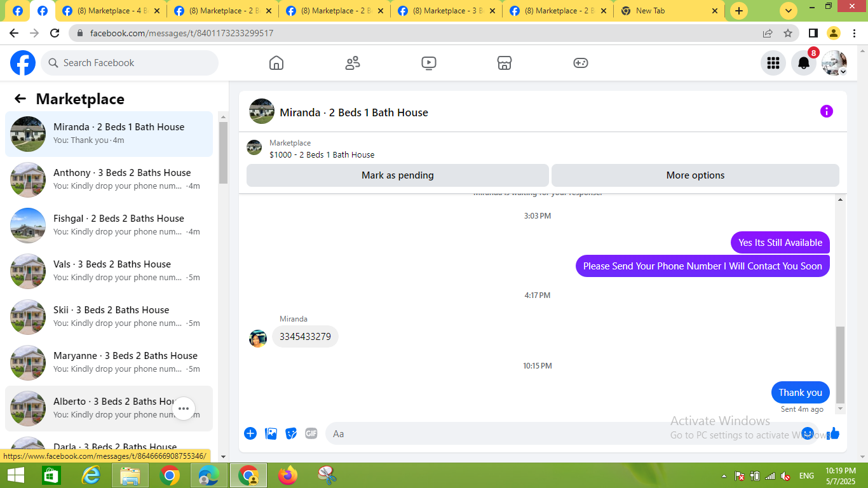Focus the Search Facebook field
The image size is (868, 488).
130,63
